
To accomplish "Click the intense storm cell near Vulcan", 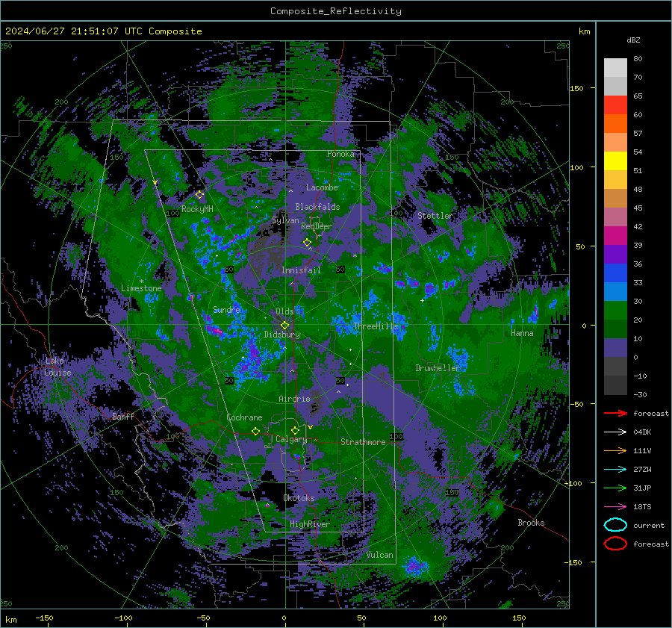I will click(414, 566).
